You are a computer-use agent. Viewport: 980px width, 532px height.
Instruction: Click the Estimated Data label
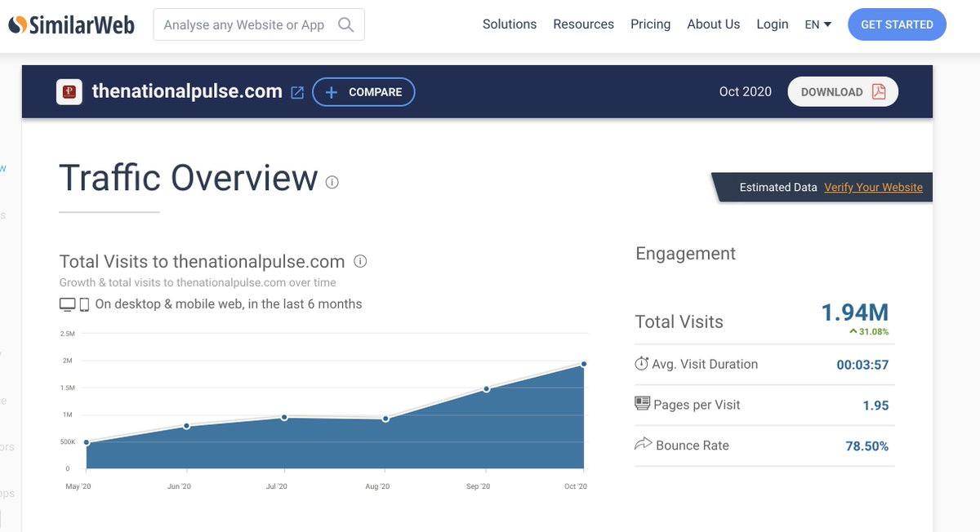(x=778, y=188)
